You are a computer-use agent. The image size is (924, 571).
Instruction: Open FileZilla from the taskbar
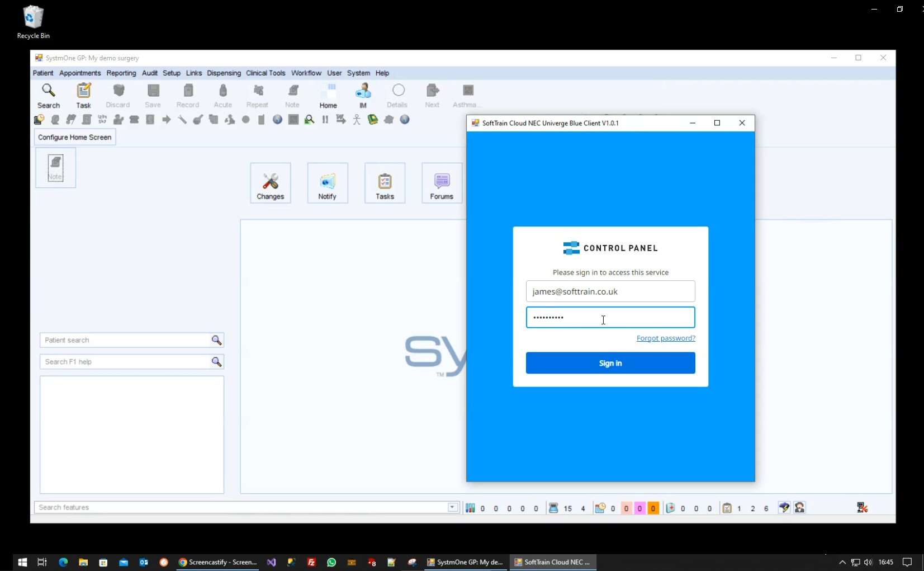(x=311, y=562)
